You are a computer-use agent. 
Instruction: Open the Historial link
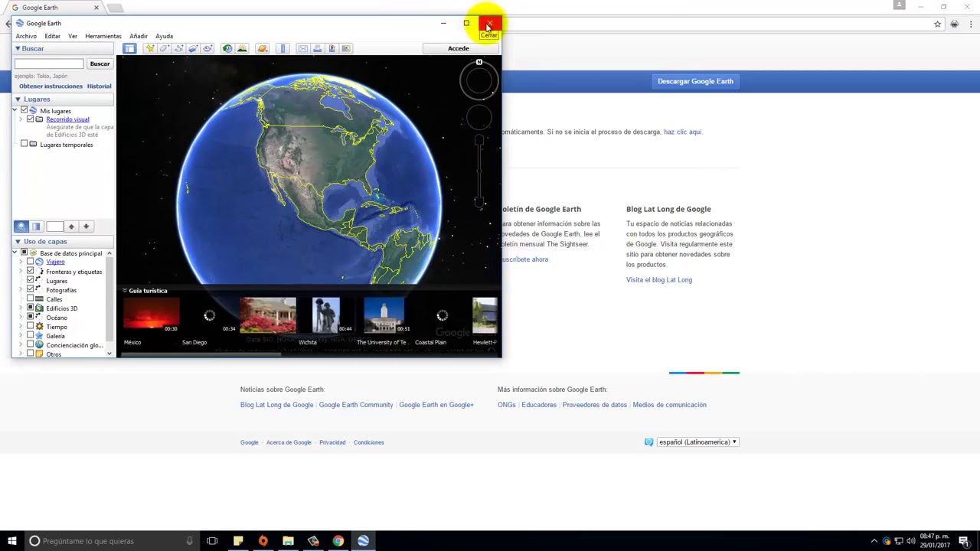click(99, 86)
